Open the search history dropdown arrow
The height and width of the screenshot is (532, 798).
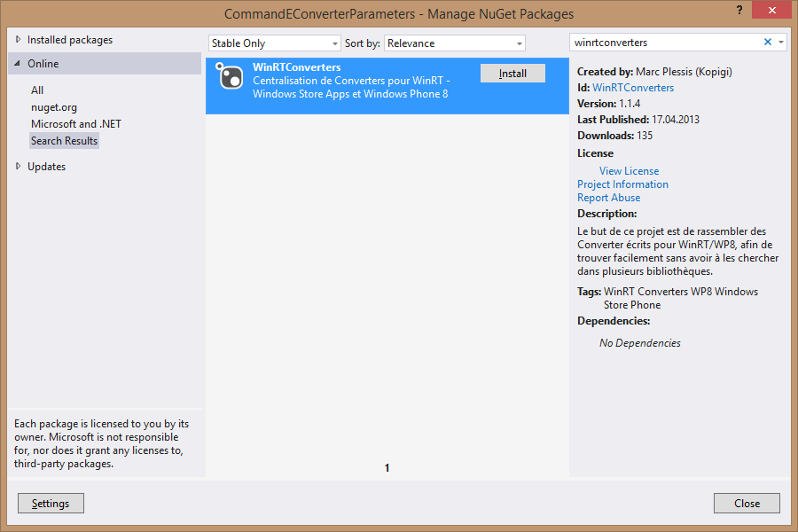pyautogui.click(x=780, y=43)
